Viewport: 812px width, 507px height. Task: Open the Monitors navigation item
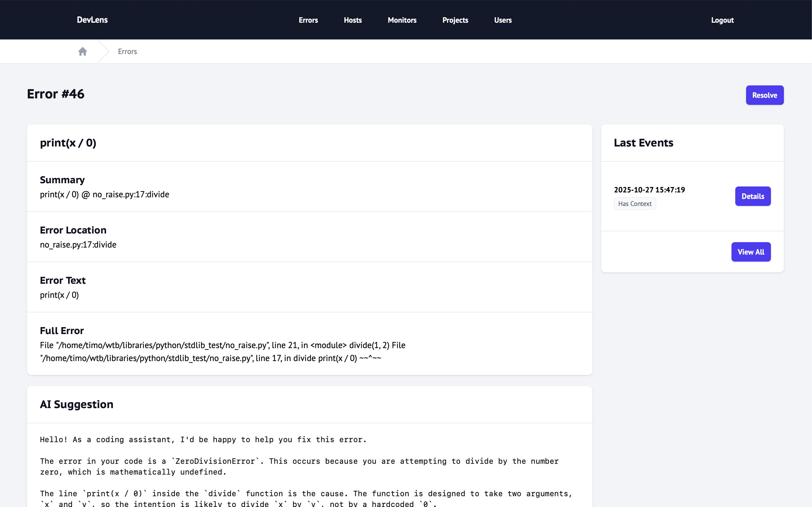pos(402,20)
